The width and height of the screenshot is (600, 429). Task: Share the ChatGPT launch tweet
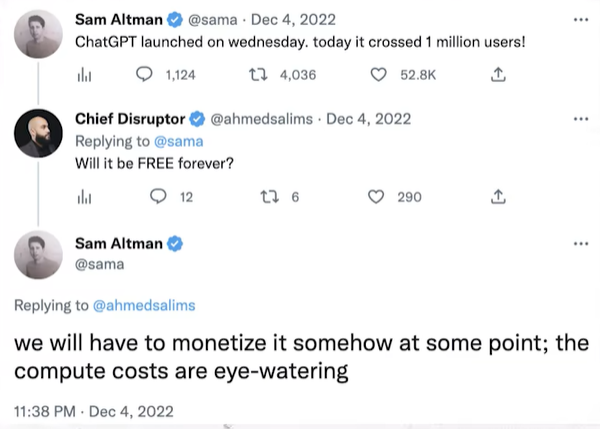point(498,73)
